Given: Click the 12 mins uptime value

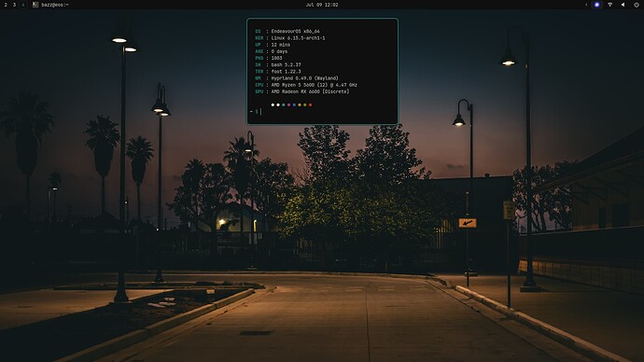Looking at the screenshot, I should 281,45.
